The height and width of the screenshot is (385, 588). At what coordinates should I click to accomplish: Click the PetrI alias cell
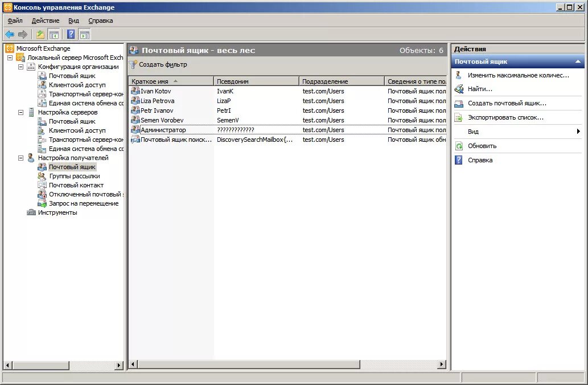point(224,110)
